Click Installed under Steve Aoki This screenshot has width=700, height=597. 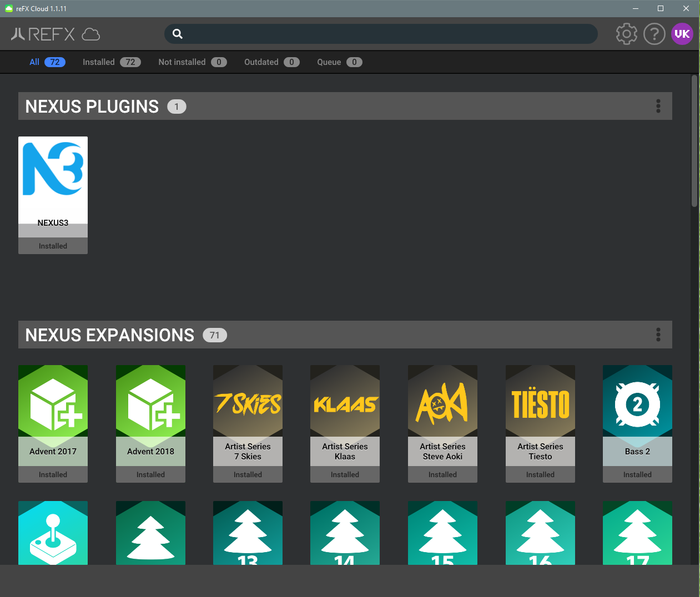tap(442, 474)
